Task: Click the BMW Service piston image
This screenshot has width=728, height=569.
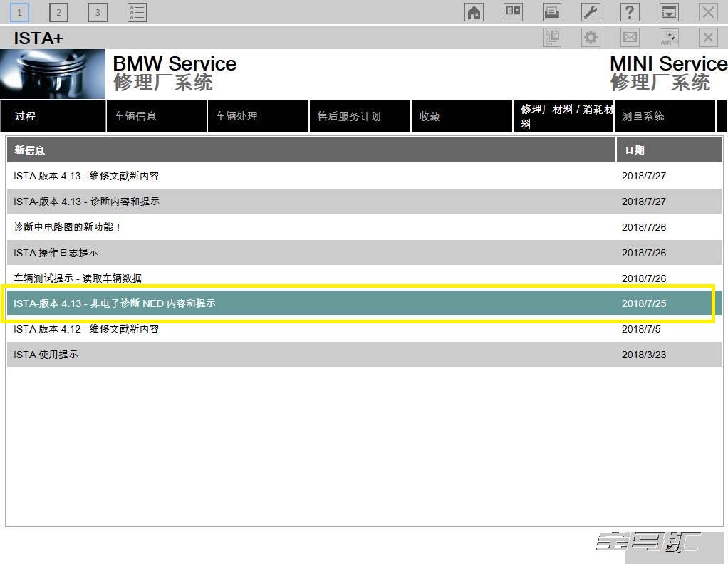Action: (x=53, y=74)
